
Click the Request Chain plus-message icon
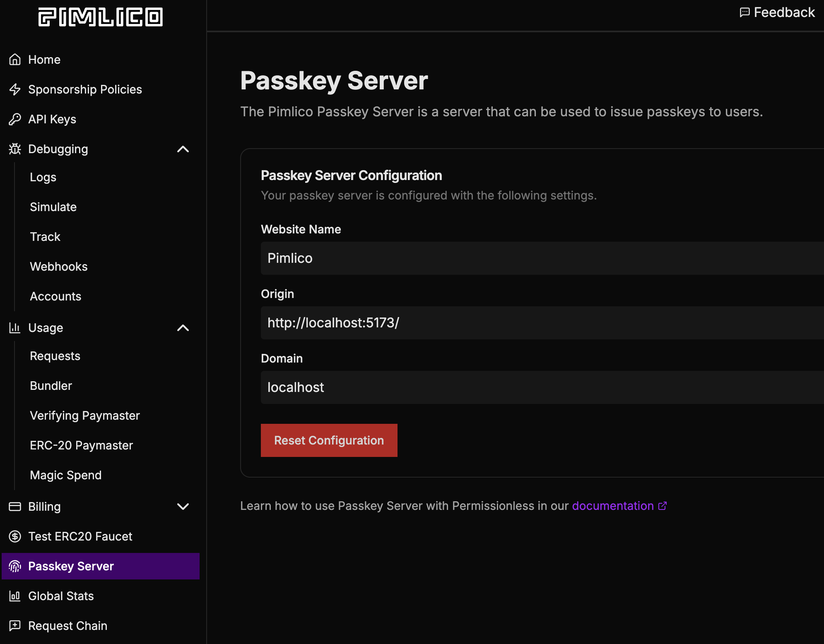(15, 625)
